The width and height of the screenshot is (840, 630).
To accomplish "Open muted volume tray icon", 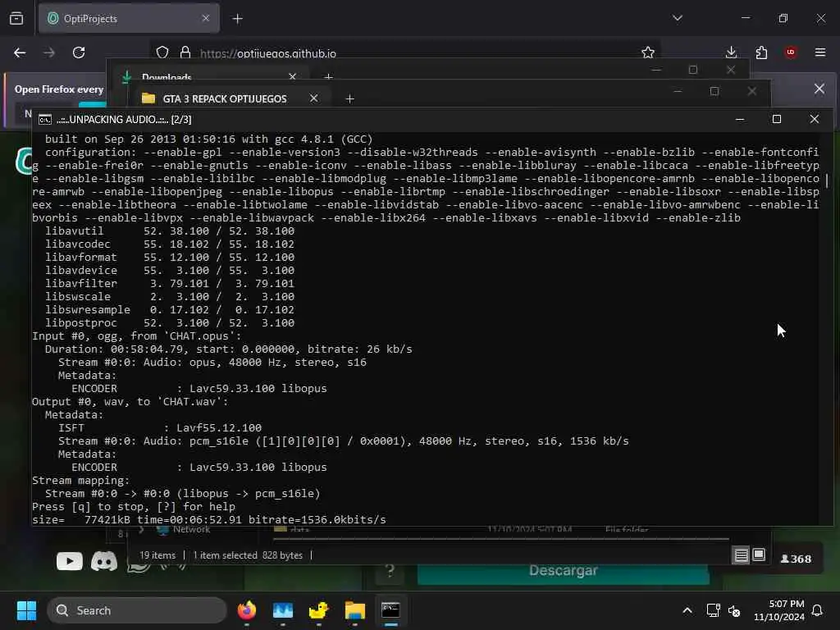I will (x=734, y=610).
